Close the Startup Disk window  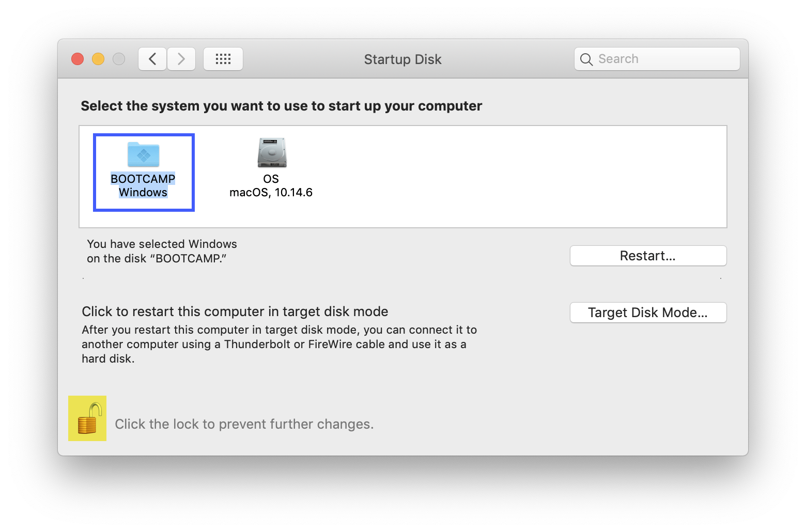[78, 59]
